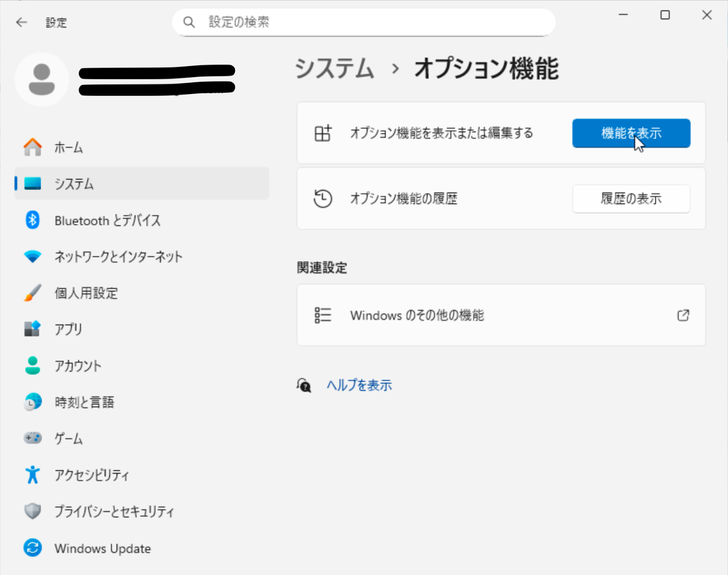The width and height of the screenshot is (728, 575).
Task: Click the Bluetooth icon in the sidebar
Action: 33,220
